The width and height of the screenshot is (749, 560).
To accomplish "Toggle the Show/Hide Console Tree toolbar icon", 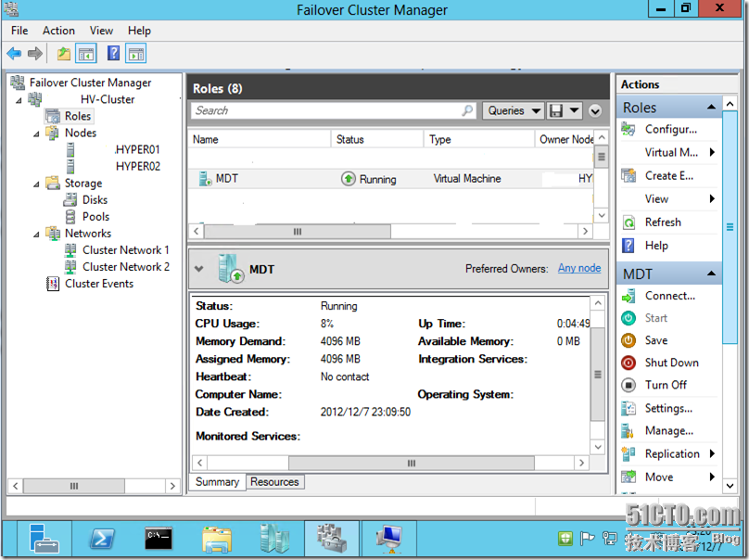I will pyautogui.click(x=86, y=54).
